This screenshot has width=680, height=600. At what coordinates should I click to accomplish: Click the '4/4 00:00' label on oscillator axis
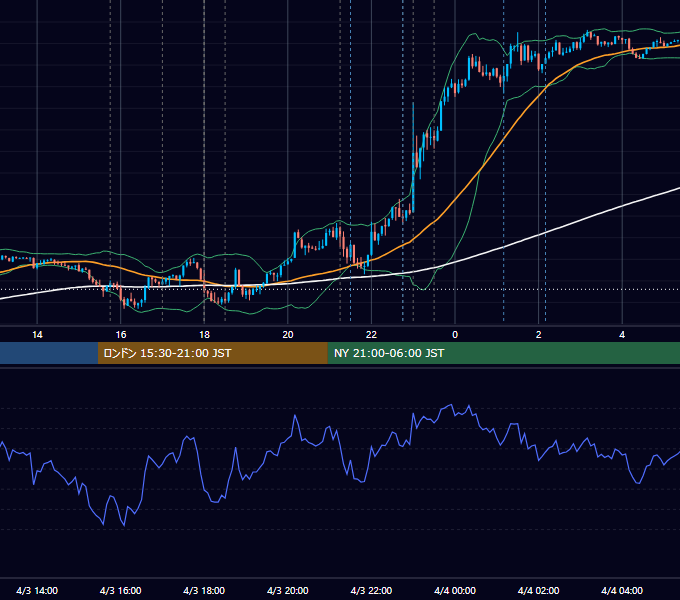(x=455, y=590)
